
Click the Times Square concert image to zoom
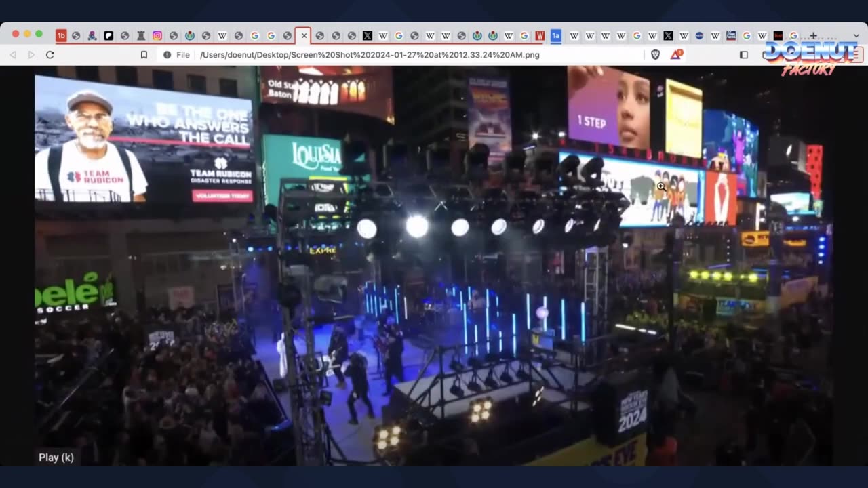click(x=434, y=266)
